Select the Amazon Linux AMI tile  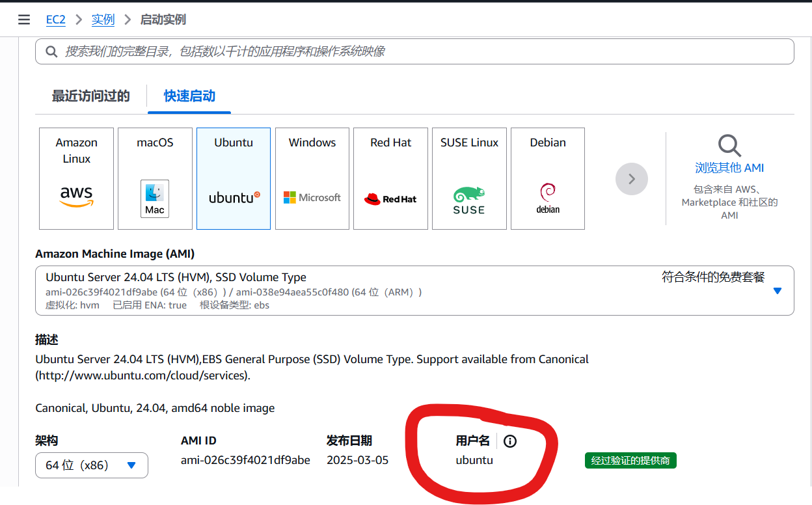click(x=76, y=178)
